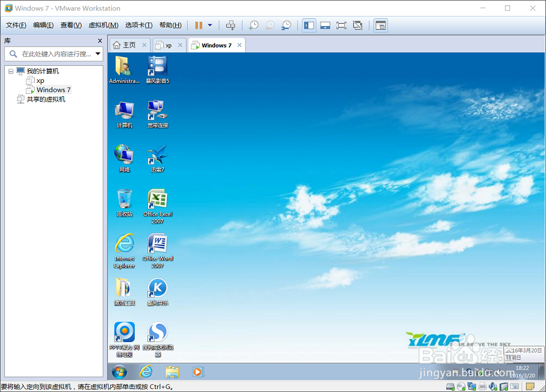
Task: Select the 计算机 desktop icon
Action: pos(124,114)
